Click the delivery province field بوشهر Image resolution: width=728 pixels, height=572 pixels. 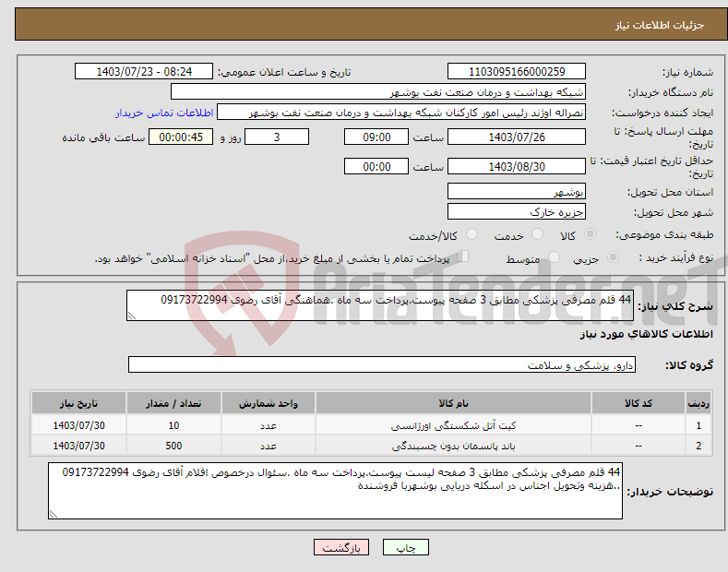click(517, 191)
